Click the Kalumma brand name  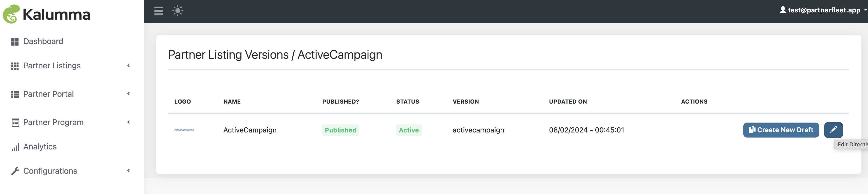click(56, 14)
